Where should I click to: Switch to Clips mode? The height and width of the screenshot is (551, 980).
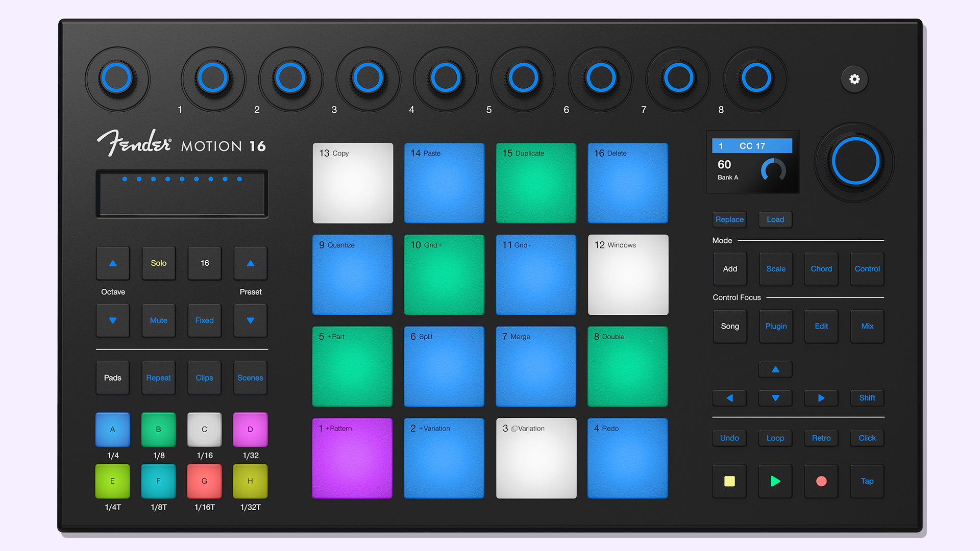coord(205,378)
